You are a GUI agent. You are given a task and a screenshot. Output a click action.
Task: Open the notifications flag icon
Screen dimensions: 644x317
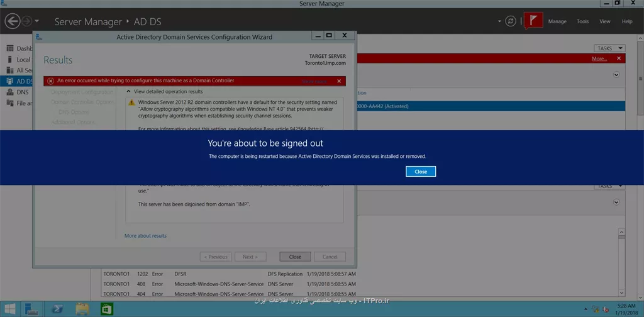point(533,21)
